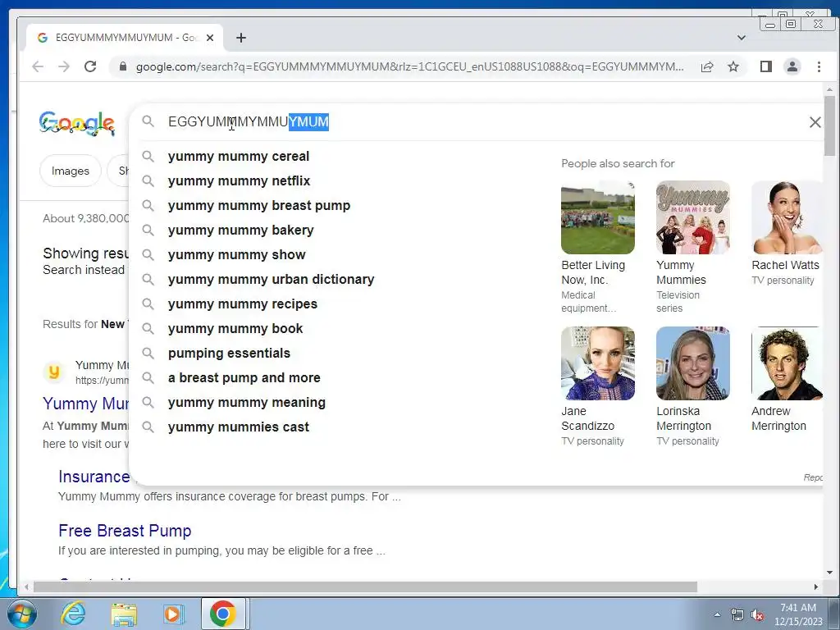Open the Yummy Mummy result title link

(85, 404)
